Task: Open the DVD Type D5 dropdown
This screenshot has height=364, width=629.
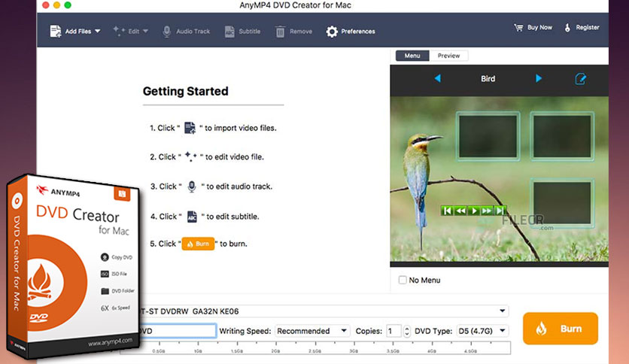Action: click(482, 331)
